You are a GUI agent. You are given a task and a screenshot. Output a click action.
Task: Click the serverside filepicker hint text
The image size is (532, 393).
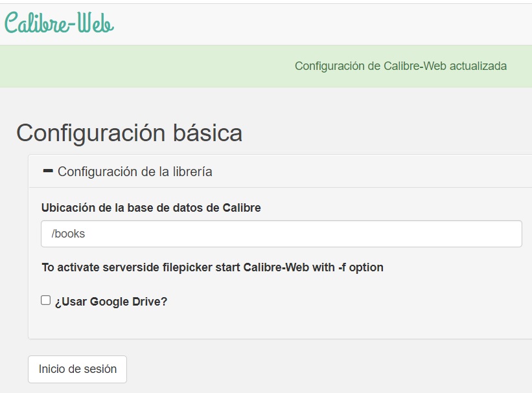click(x=212, y=267)
